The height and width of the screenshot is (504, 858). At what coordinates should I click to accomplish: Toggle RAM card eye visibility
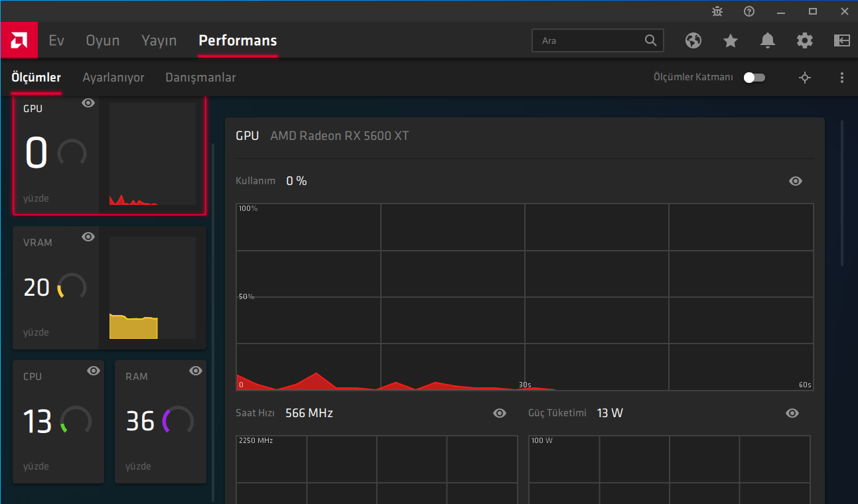(x=196, y=371)
